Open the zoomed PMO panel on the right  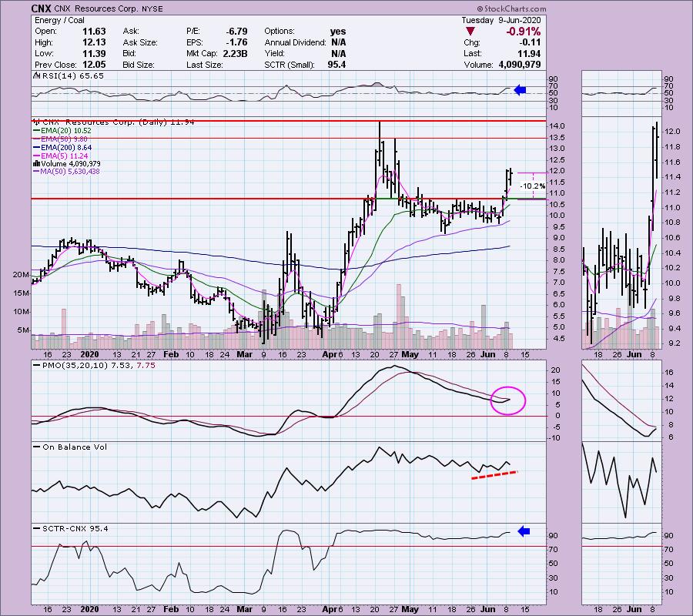click(x=622, y=401)
